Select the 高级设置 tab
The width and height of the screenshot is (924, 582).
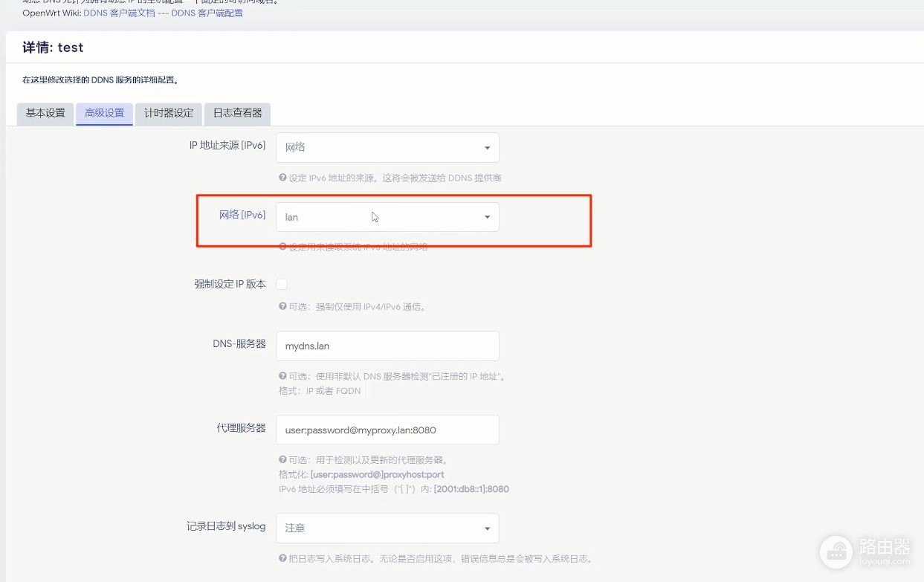(104, 114)
